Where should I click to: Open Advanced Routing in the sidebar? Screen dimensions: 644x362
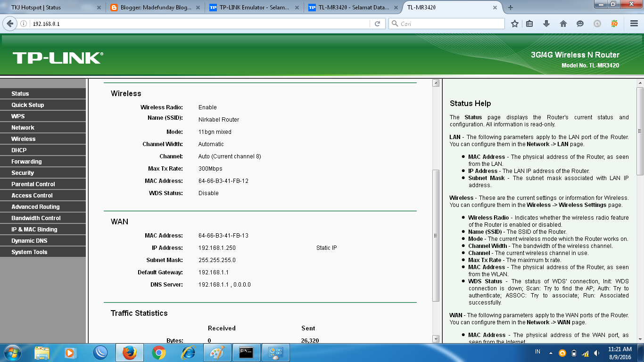(x=43, y=207)
